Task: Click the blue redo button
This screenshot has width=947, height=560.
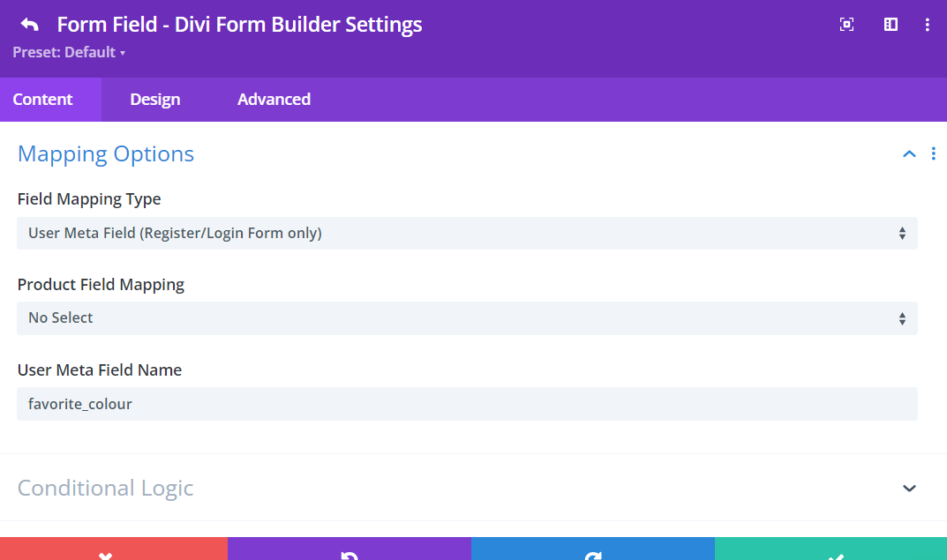Action: tap(592, 550)
